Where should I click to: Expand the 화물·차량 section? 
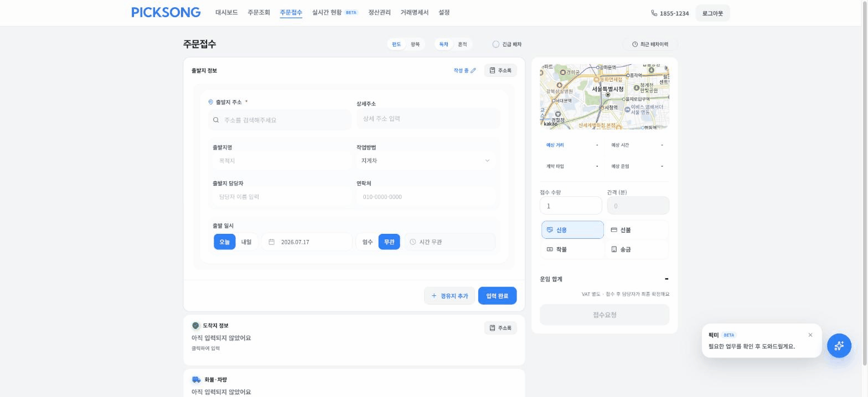(x=354, y=383)
